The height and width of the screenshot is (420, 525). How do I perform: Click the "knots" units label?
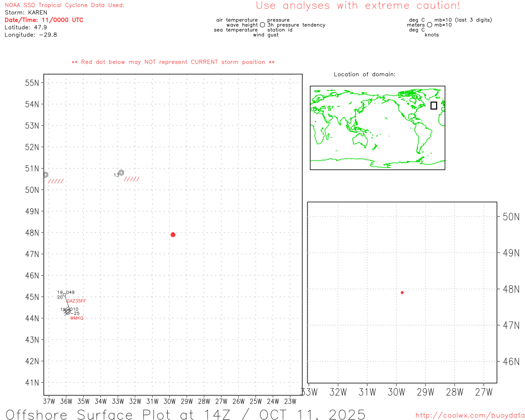click(x=432, y=35)
